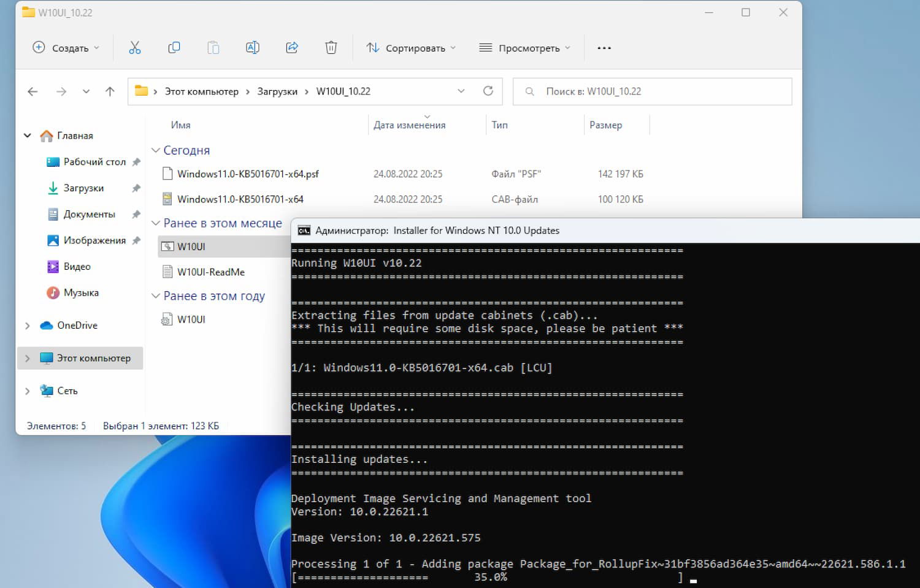The height and width of the screenshot is (588, 920).
Task: Refresh the W10UI_10.22 folder view
Action: (488, 91)
